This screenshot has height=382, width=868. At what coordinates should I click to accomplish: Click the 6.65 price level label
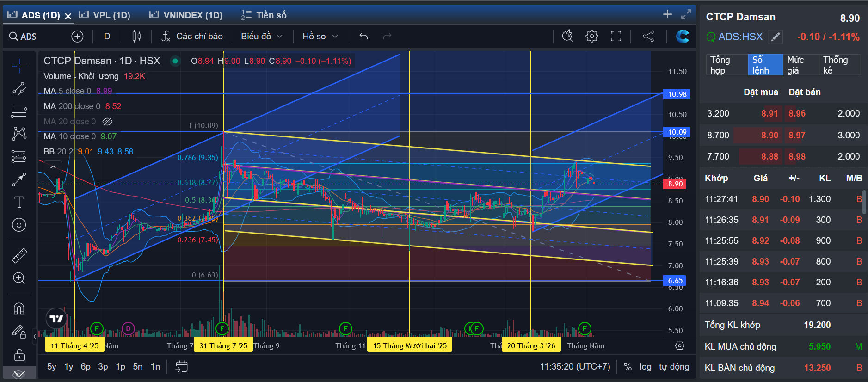[675, 281]
